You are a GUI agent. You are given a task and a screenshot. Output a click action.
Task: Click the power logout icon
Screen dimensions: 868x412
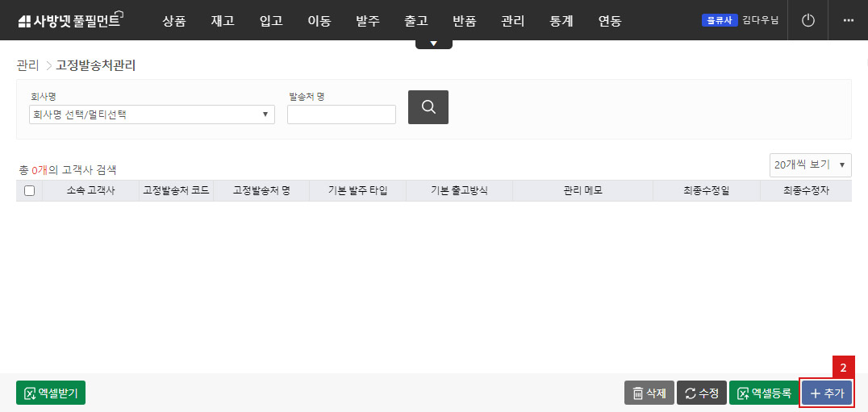[x=808, y=20]
